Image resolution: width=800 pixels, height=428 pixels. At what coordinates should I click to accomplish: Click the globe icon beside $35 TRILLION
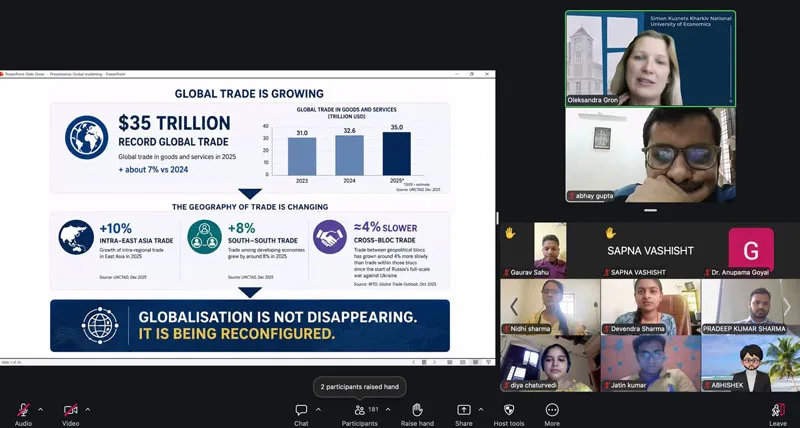[x=86, y=137]
